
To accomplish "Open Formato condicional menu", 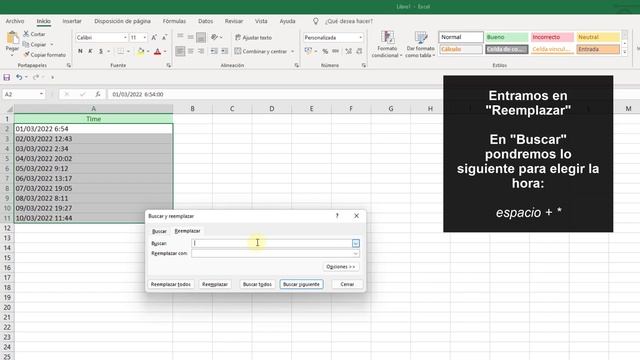I will click(x=387, y=44).
